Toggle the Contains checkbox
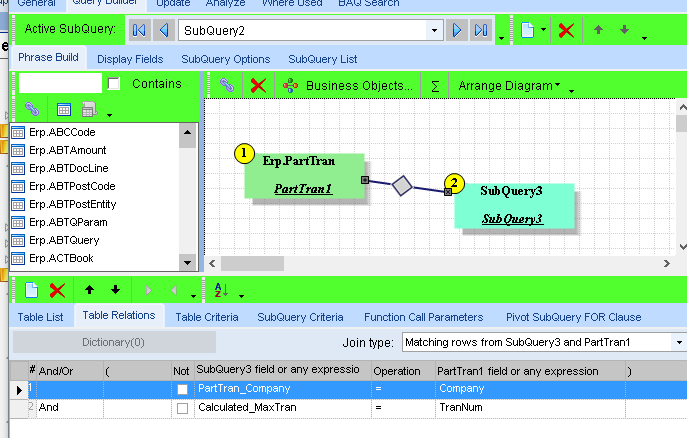This screenshot has width=687, height=438. pyautogui.click(x=114, y=84)
